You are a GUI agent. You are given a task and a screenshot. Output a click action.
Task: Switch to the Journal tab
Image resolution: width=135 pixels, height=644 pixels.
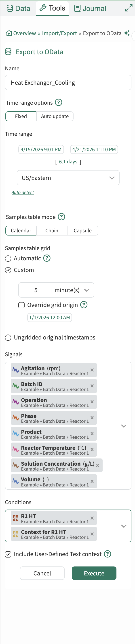(x=90, y=9)
